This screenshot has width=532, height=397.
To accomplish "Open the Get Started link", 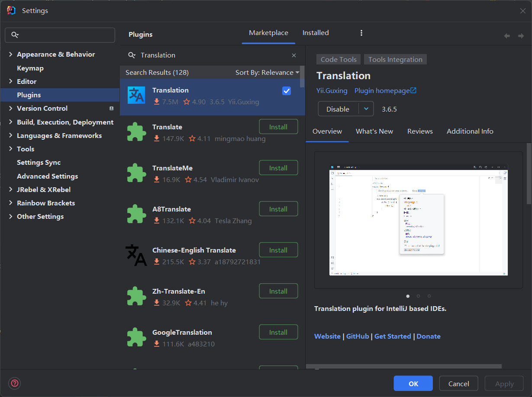I will [393, 336].
